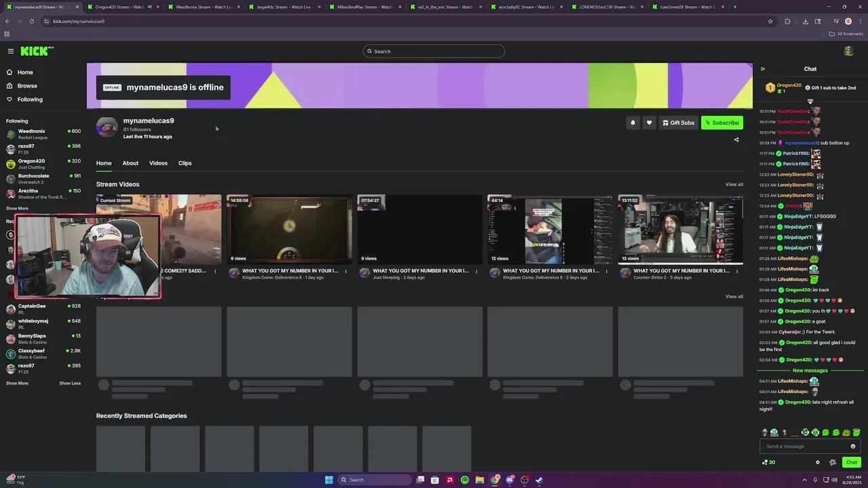Open the hamburger sidebar menu
868x488 pixels.
pyautogui.click(x=11, y=51)
